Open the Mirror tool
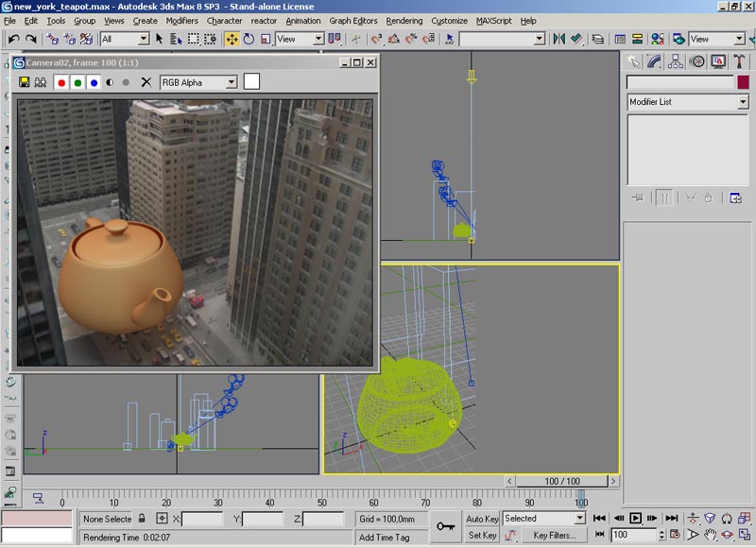756x548 pixels. tap(558, 39)
